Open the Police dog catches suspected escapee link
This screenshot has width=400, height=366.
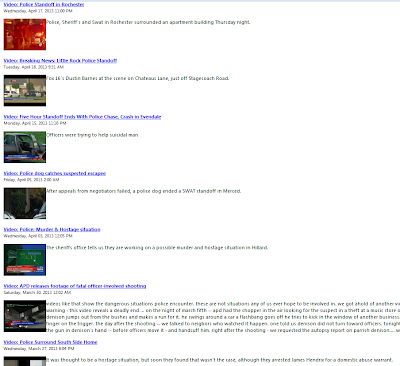click(55, 173)
